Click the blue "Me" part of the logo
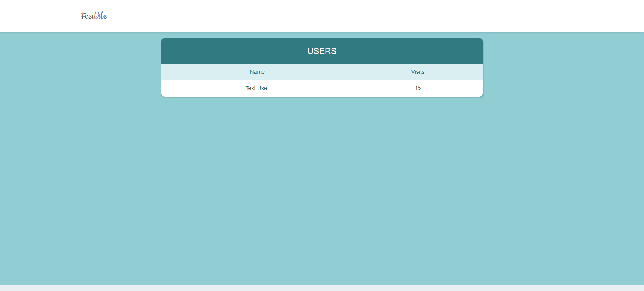Screen dimensions: 644x291 102,16
